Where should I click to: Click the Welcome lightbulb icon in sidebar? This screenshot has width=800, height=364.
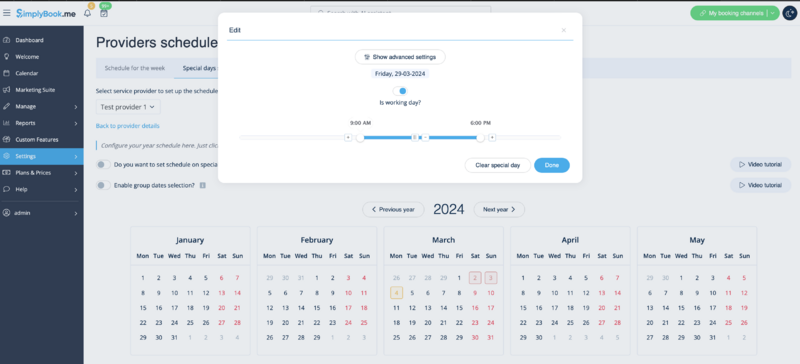pos(7,57)
